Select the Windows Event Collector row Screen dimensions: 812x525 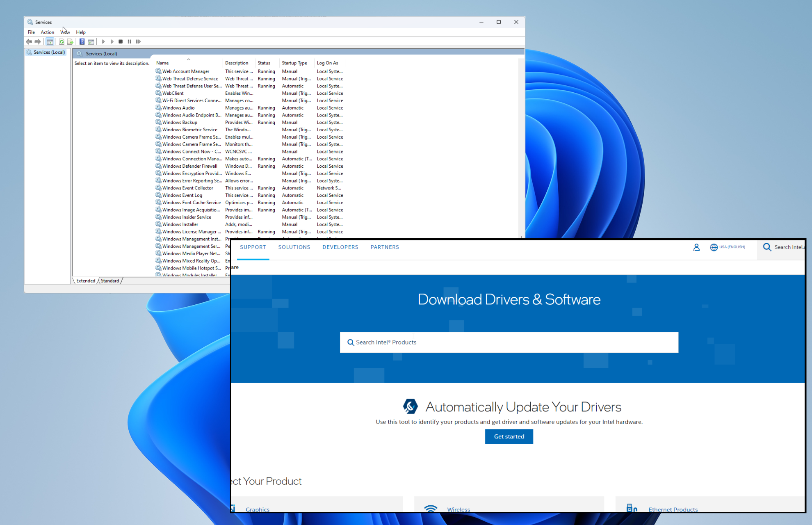[250, 188]
